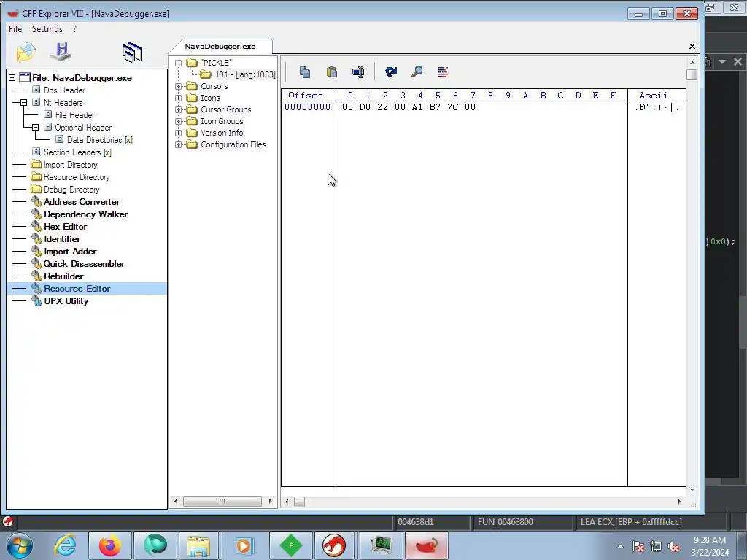Click the volume icon in system tray
747x560 pixels.
click(673, 547)
